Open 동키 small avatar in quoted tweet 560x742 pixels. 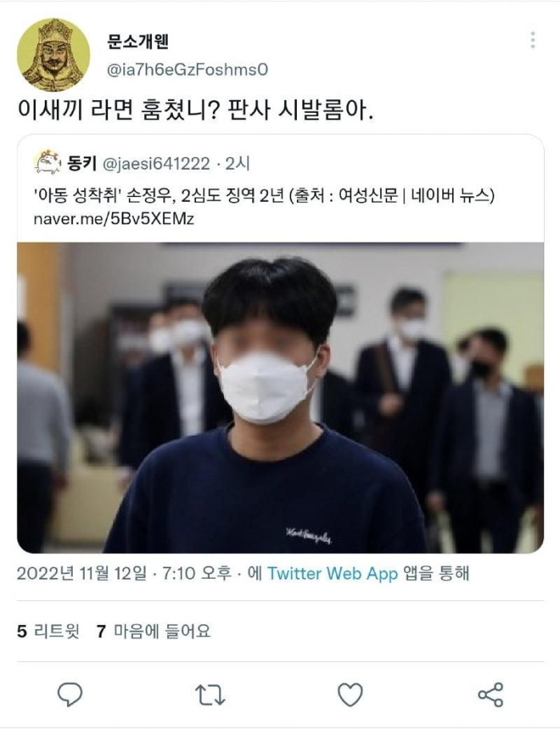point(48,162)
